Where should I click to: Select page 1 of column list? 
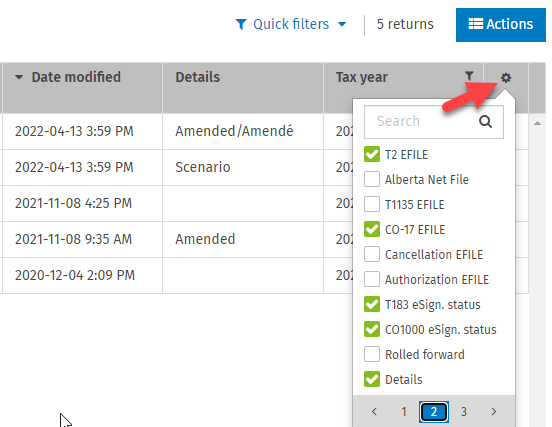(x=404, y=411)
